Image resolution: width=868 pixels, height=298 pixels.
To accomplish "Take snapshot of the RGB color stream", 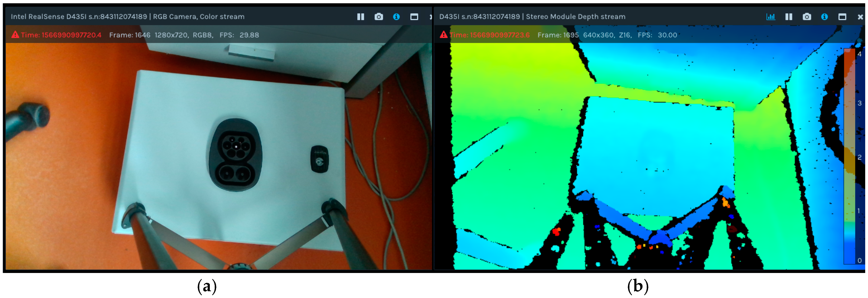I will (378, 17).
